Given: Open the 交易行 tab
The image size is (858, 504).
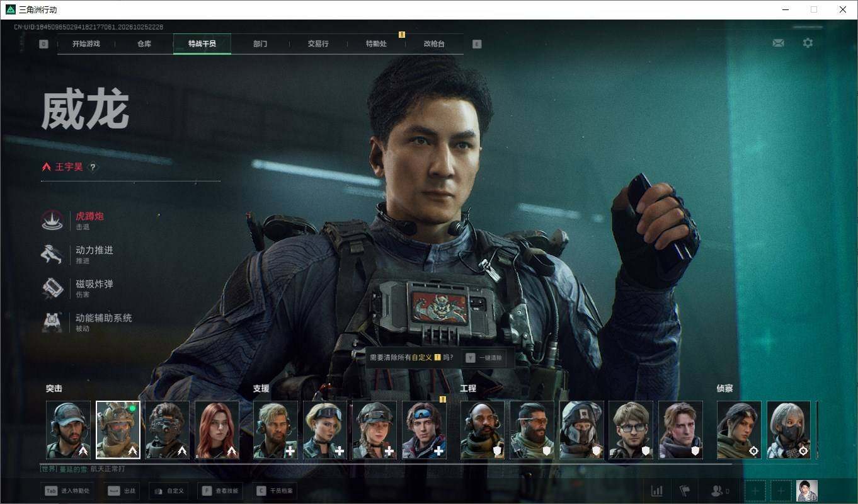Looking at the screenshot, I should 318,44.
